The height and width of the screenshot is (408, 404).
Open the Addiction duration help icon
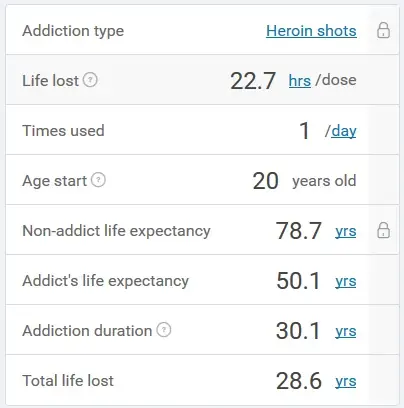[164, 330]
